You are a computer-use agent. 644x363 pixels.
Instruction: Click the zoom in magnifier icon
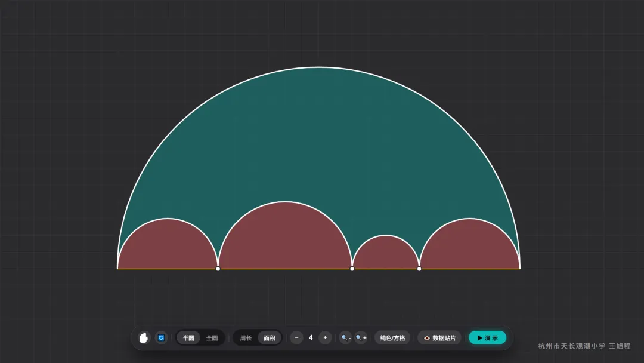pyautogui.click(x=361, y=337)
